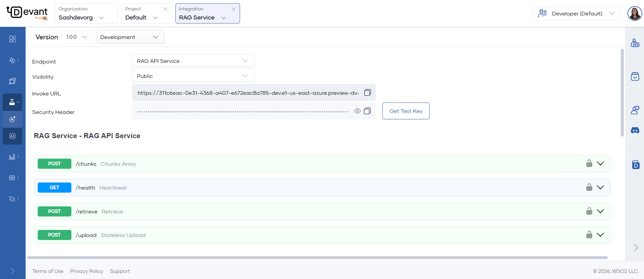Viewport: 644px width, 279px height.
Task: Toggle lock on POST /chunks endpoint
Action: point(589,163)
